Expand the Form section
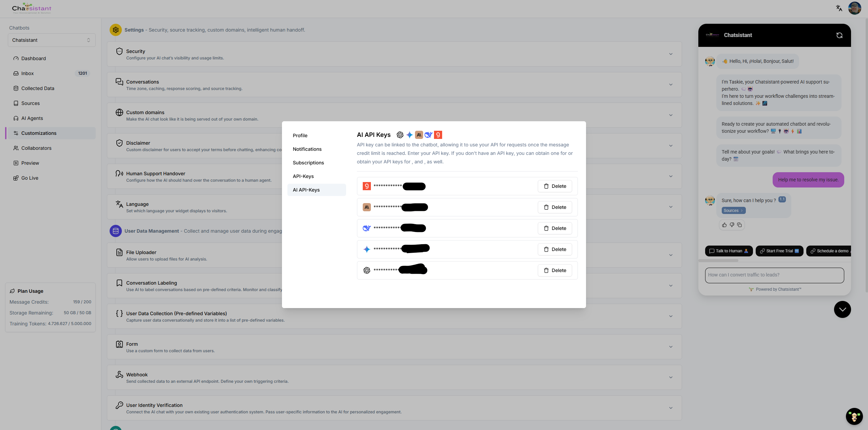This screenshot has height=430, width=868. [671, 347]
